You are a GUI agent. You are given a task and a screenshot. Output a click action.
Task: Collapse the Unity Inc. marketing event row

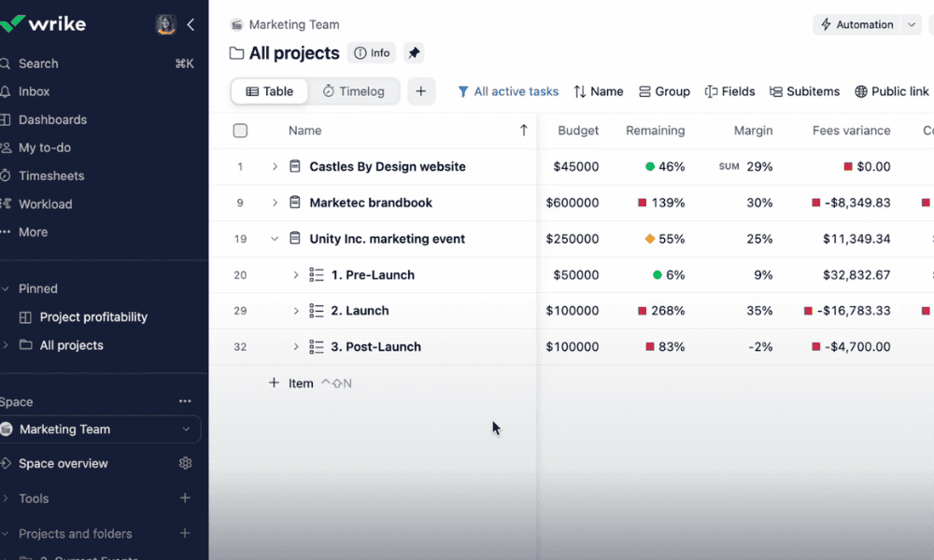[275, 239]
